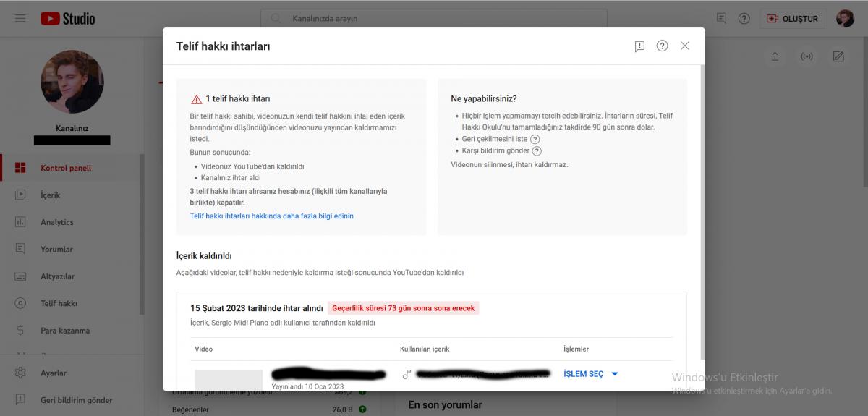Click the Para kazanma dollar icon
This screenshot has width=868, height=416.
click(x=20, y=331)
